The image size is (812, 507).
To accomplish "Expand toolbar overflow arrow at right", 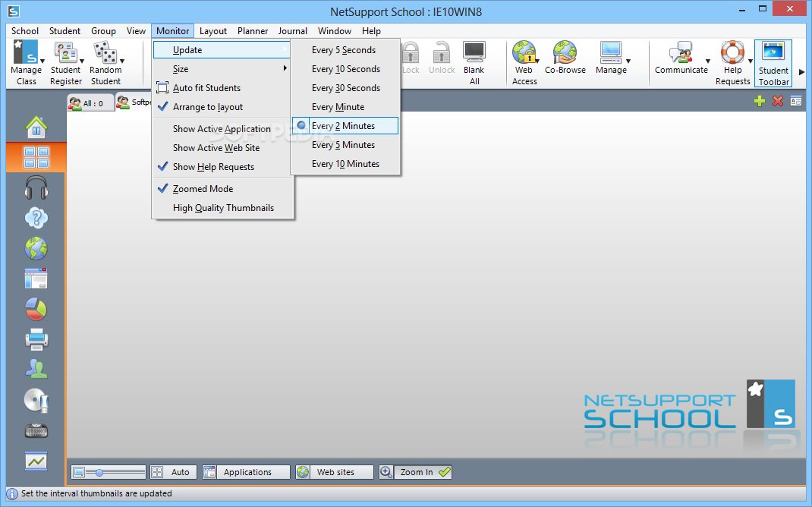I will [801, 72].
